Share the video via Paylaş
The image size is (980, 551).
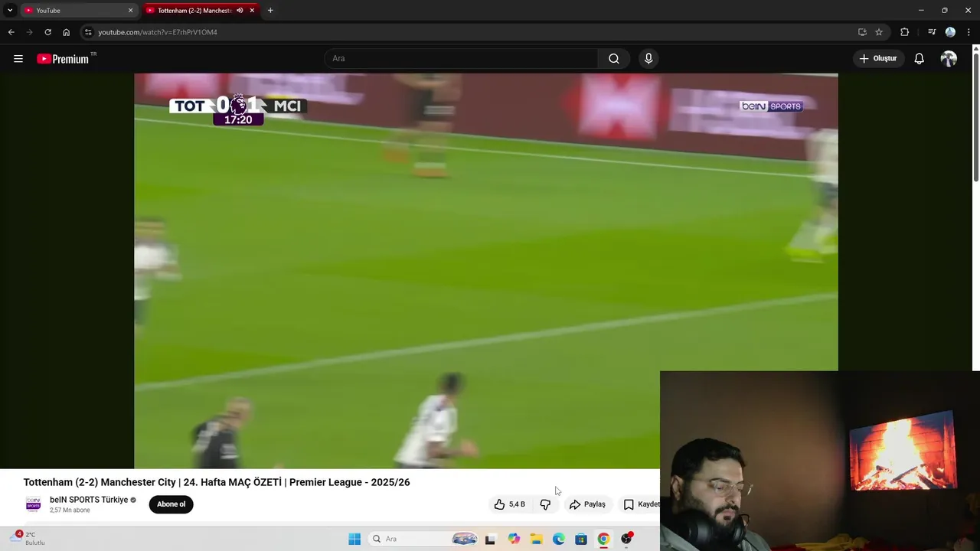click(588, 504)
